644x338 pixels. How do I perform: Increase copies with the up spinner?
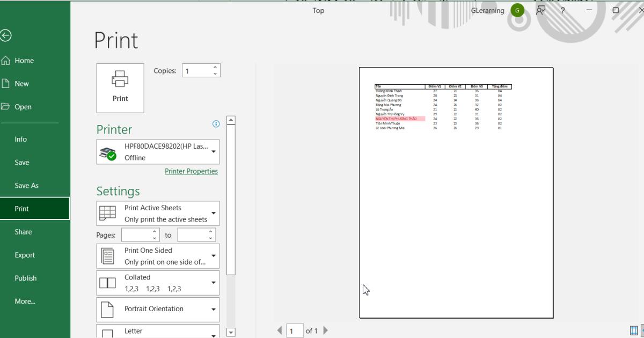click(x=215, y=68)
